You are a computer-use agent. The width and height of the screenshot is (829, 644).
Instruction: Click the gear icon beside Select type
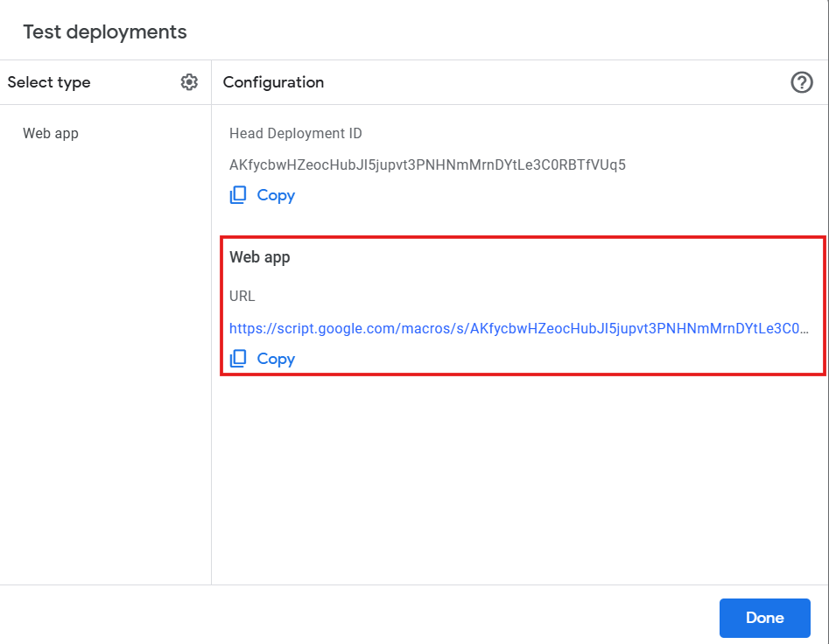tap(189, 82)
